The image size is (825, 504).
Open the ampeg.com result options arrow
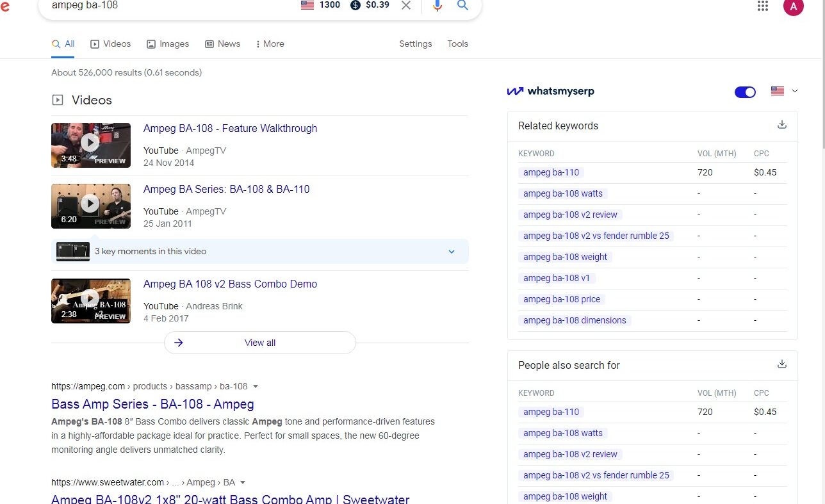[256, 386]
